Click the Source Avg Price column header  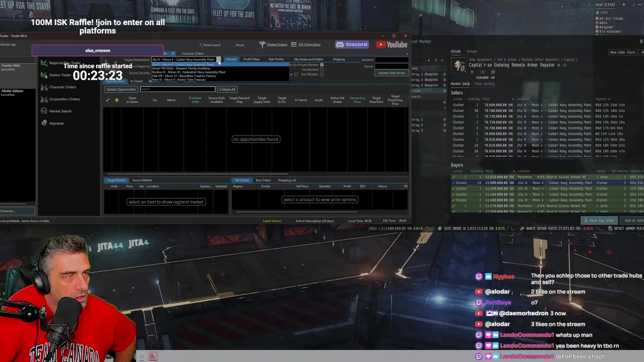(357, 100)
